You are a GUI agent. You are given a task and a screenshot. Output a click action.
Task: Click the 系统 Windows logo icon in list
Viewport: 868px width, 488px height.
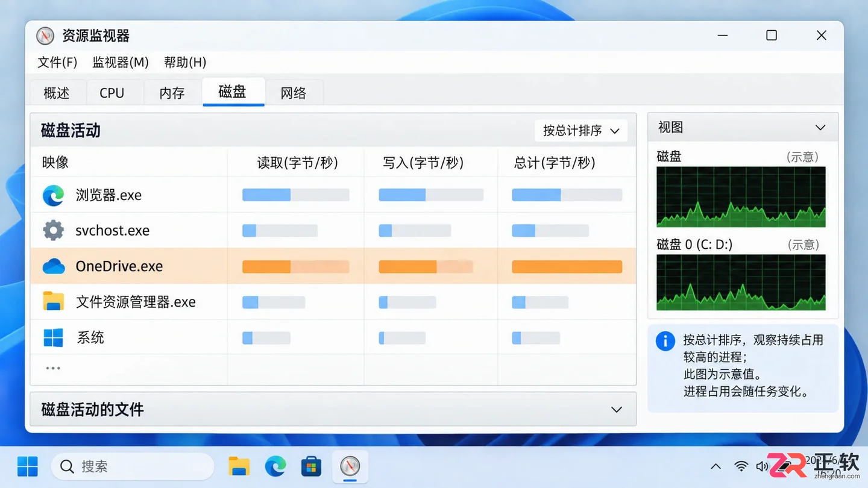point(54,337)
